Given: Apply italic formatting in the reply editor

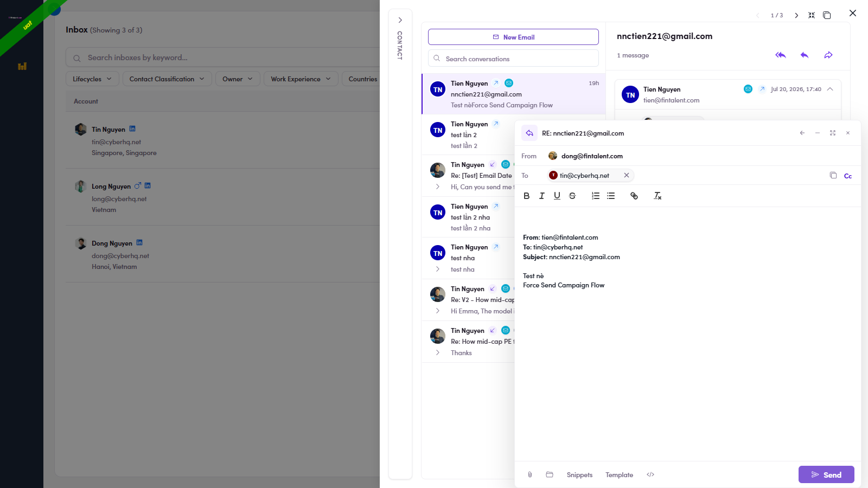Looking at the screenshot, I should [541, 196].
